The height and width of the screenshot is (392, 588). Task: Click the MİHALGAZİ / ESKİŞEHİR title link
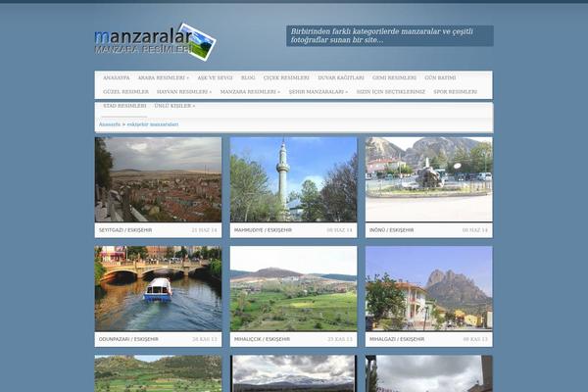tap(397, 339)
